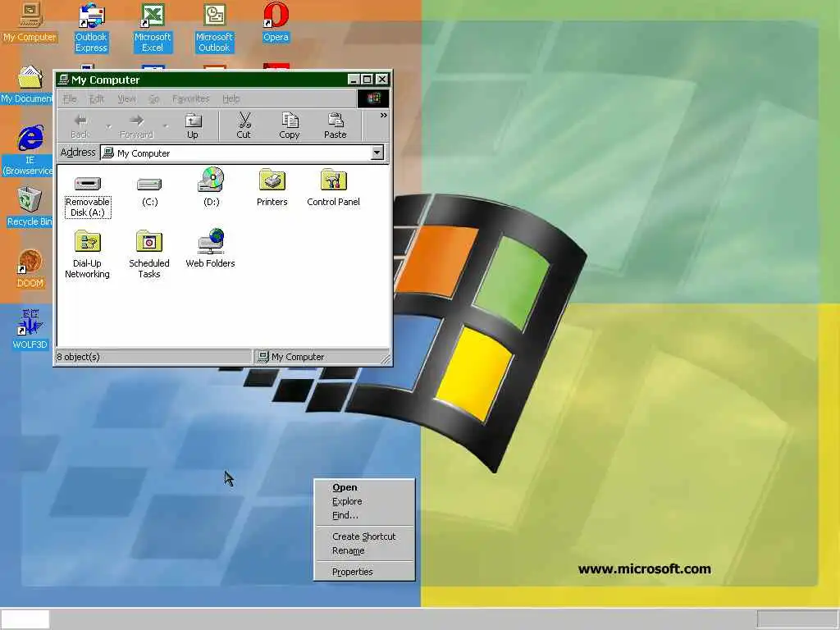Click the Paste toolbar button
Viewport: 840px width, 630px height.
336,126
